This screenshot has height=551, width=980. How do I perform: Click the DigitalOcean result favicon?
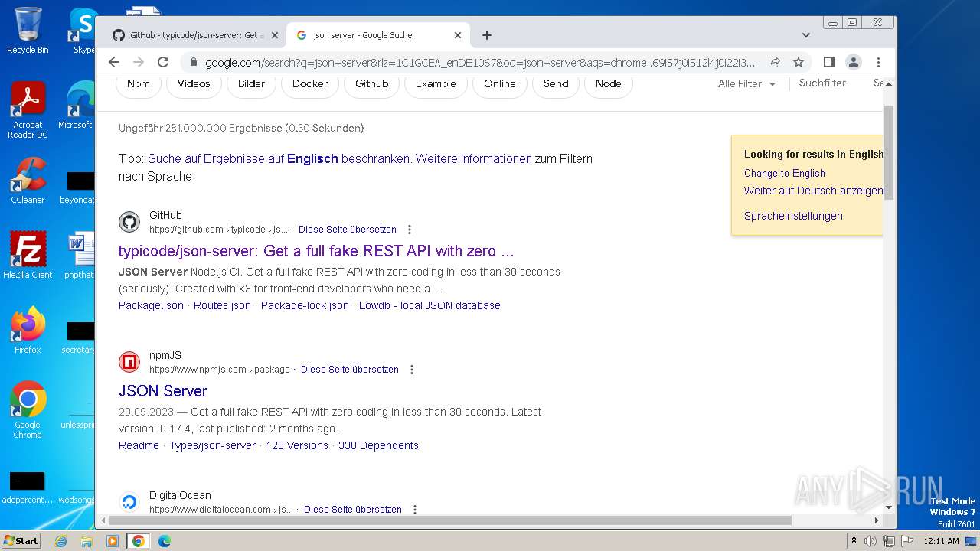click(129, 502)
